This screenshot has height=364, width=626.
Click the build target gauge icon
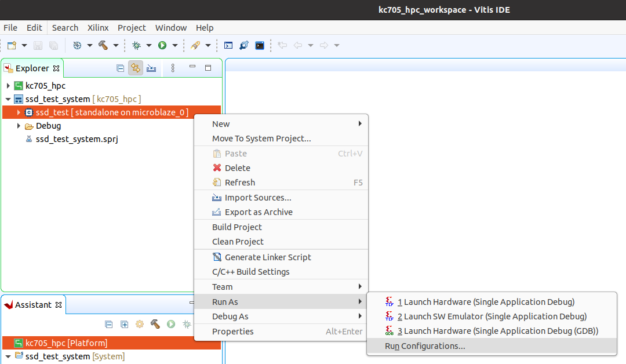pos(77,45)
